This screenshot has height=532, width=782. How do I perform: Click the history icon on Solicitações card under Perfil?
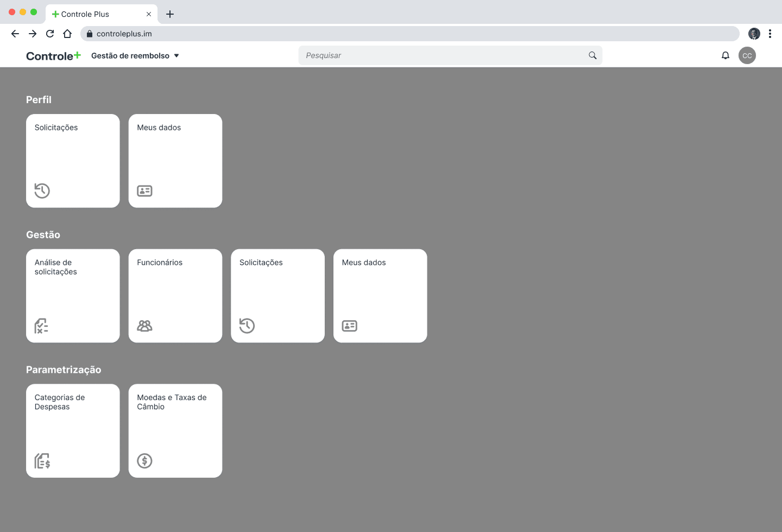pos(42,191)
